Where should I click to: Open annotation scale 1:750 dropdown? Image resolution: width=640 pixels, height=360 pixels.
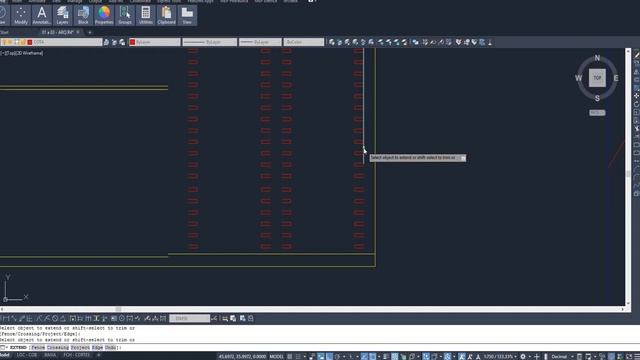click(x=499, y=357)
